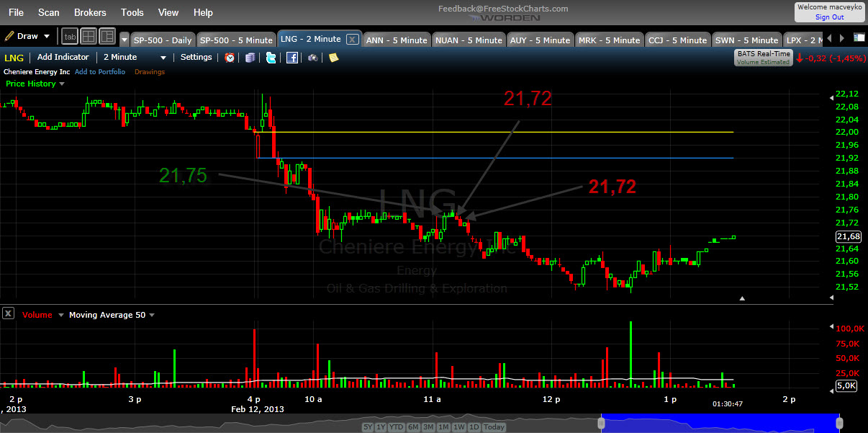This screenshot has width=868, height=433.
Task: Open the Drawings link
Action: coord(150,72)
